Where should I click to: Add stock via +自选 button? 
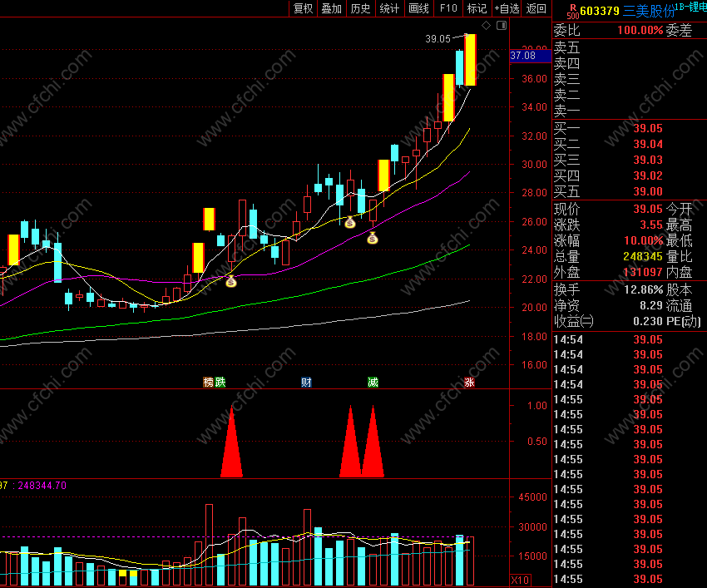click(x=507, y=8)
